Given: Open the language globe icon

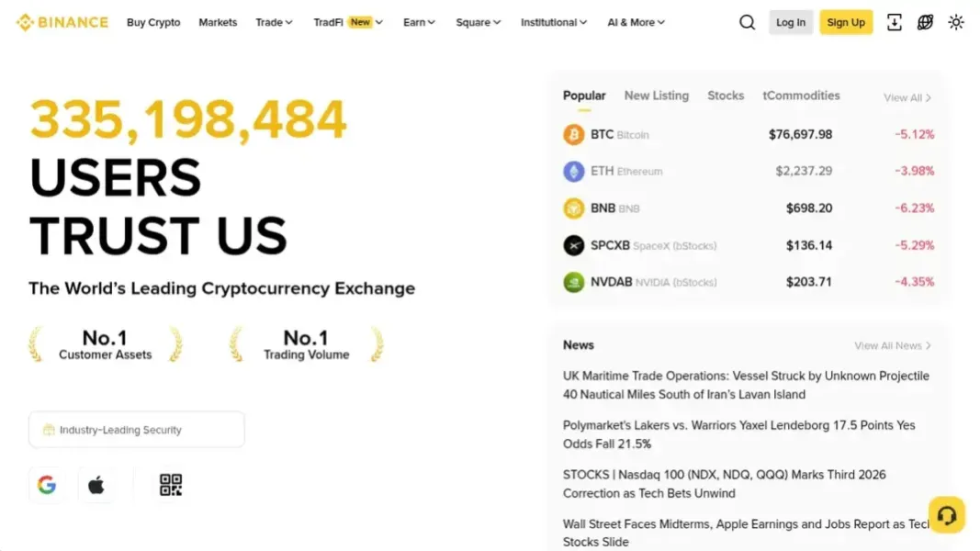Looking at the screenshot, I should tap(925, 22).
